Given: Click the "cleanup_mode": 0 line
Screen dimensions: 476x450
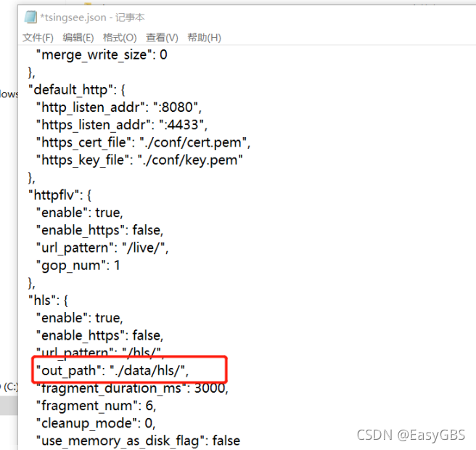Looking at the screenshot, I should (96, 424).
